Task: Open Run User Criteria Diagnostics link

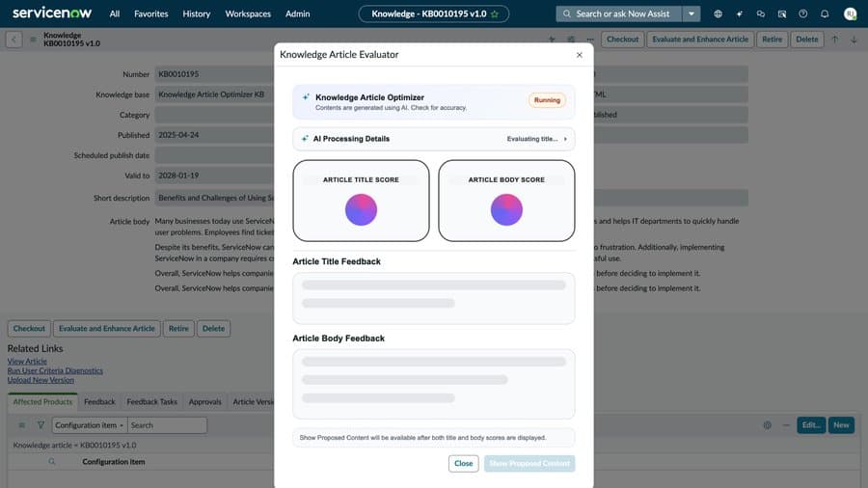Action: (x=55, y=370)
